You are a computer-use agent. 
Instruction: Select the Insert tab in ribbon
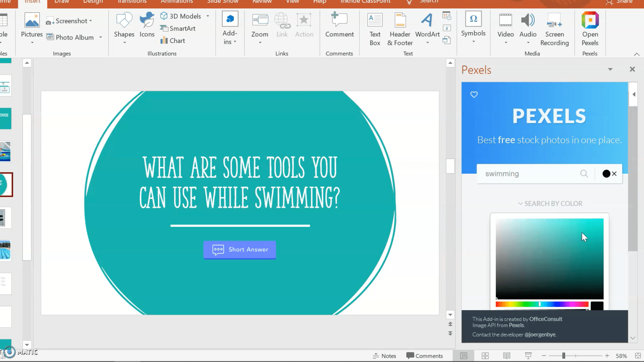(32, 2)
